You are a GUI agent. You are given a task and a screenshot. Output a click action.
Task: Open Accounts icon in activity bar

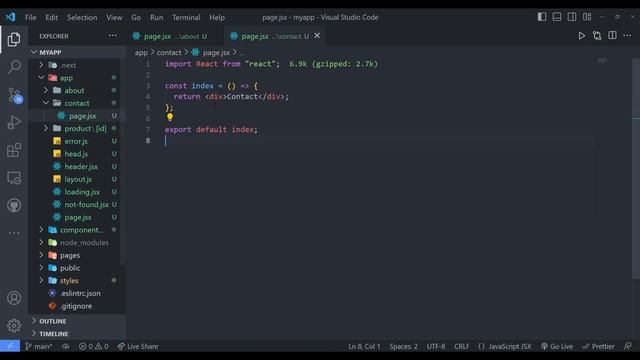click(x=14, y=298)
